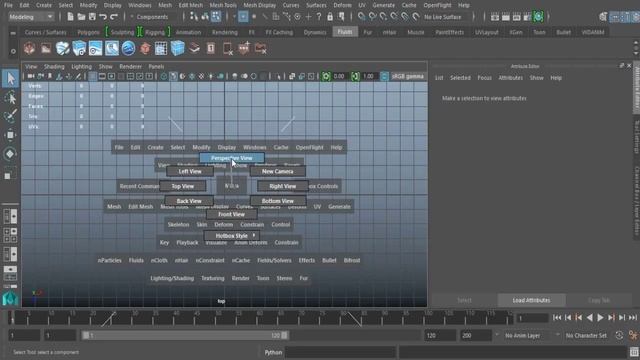Viewport: 640px width, 360px height.
Task: Click the first shelf icon in Fluids shelf
Action: (x=29, y=49)
